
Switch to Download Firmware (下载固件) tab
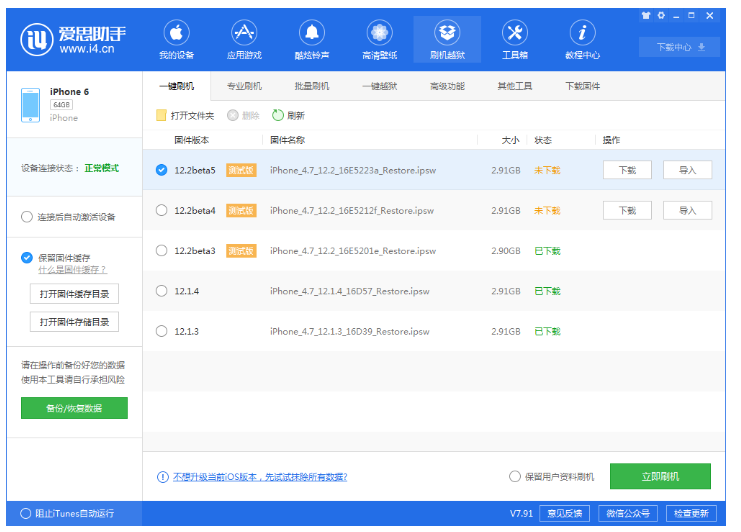[583, 86]
